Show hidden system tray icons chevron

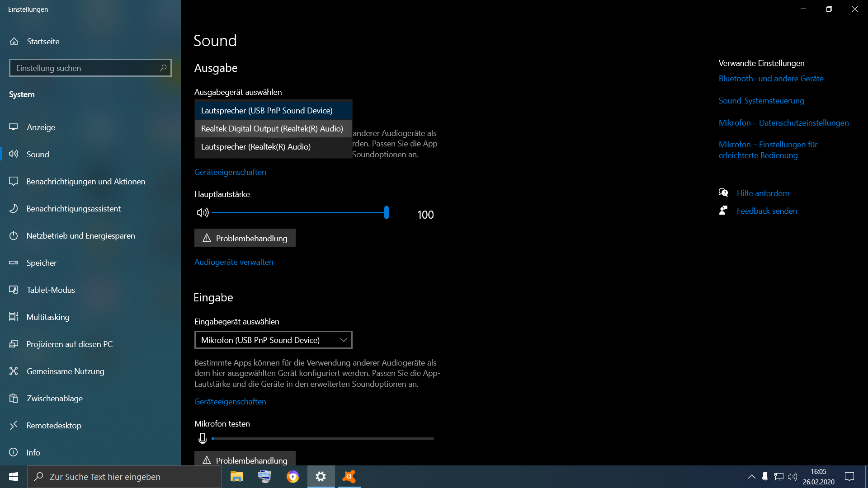[751, 477]
